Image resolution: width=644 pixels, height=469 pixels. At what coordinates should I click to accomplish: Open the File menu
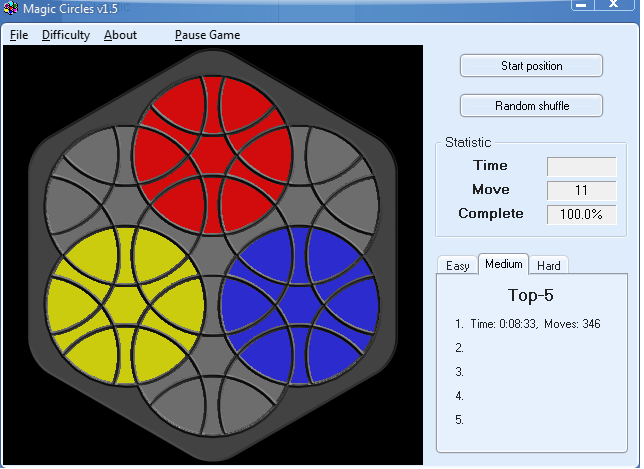(x=19, y=35)
